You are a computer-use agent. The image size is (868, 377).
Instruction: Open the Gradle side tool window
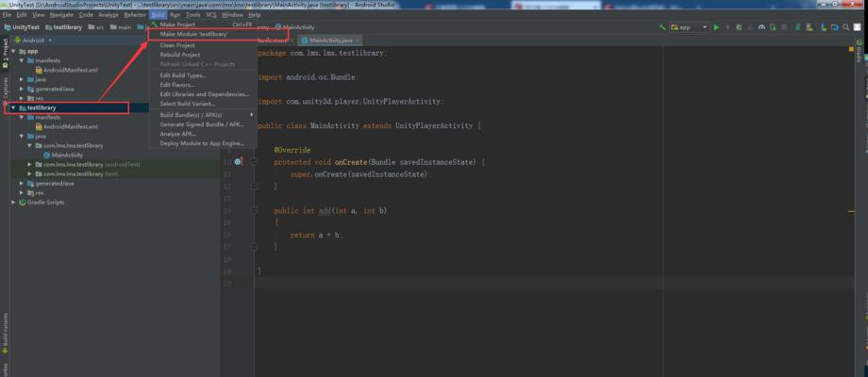click(x=859, y=53)
